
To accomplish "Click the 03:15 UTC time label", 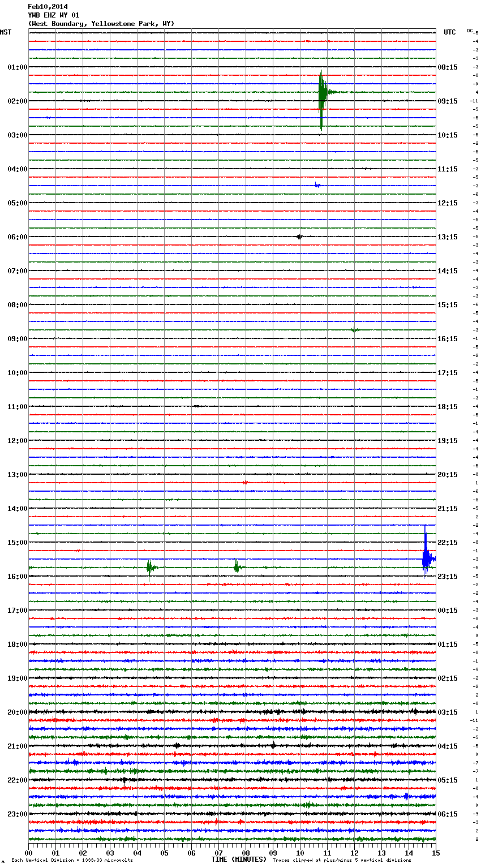I will click(x=448, y=712).
